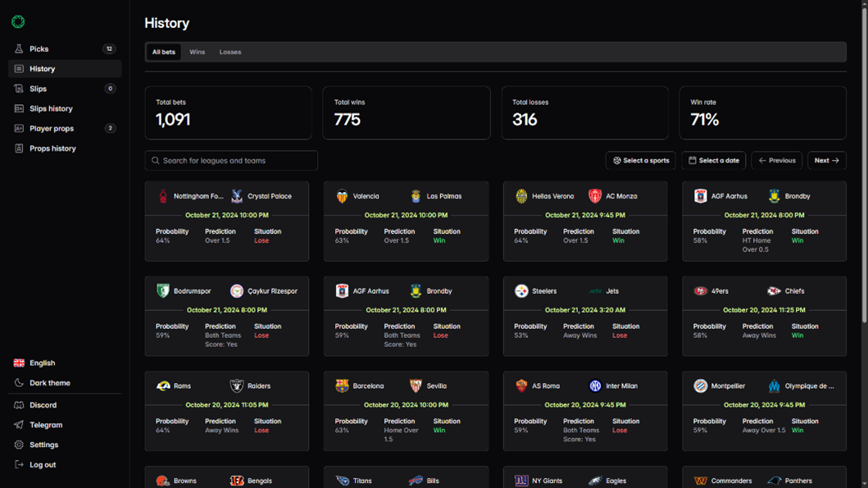Click the 49ers vs Chiefs date text
Screen dimensions: 868x488
pyautogui.click(x=764, y=310)
